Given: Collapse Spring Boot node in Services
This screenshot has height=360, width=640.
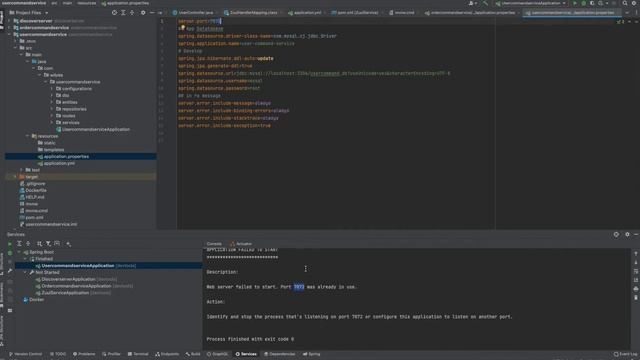Looking at the screenshot, I should (x=19, y=252).
